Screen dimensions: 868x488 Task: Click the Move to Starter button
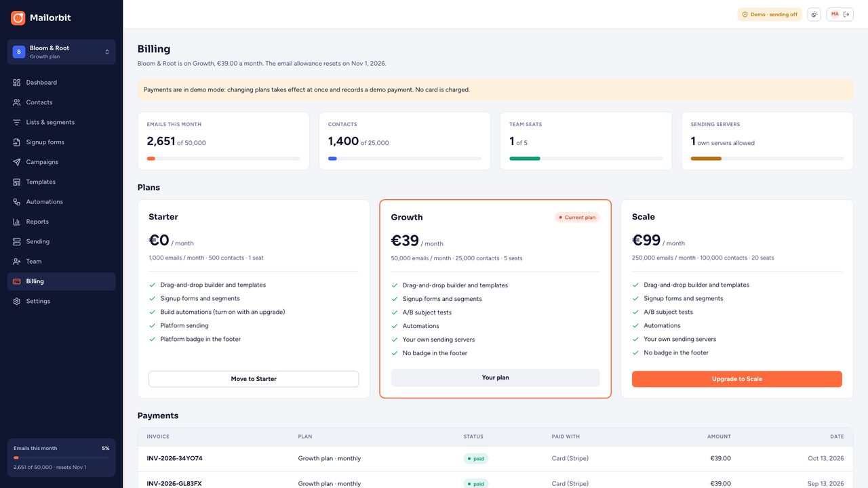(254, 379)
